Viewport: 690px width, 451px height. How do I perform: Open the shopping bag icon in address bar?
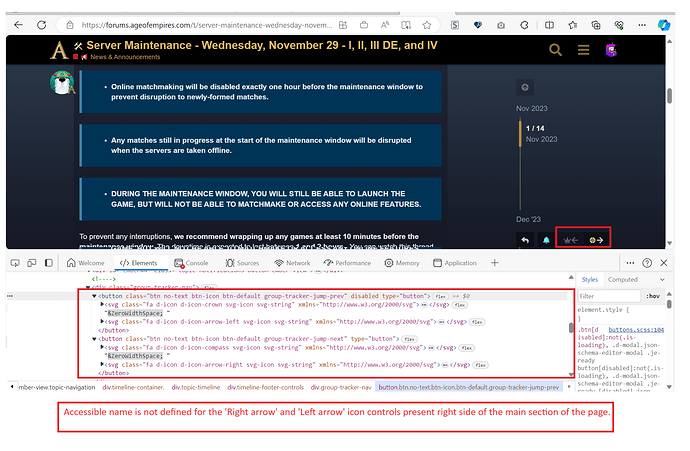click(x=363, y=25)
